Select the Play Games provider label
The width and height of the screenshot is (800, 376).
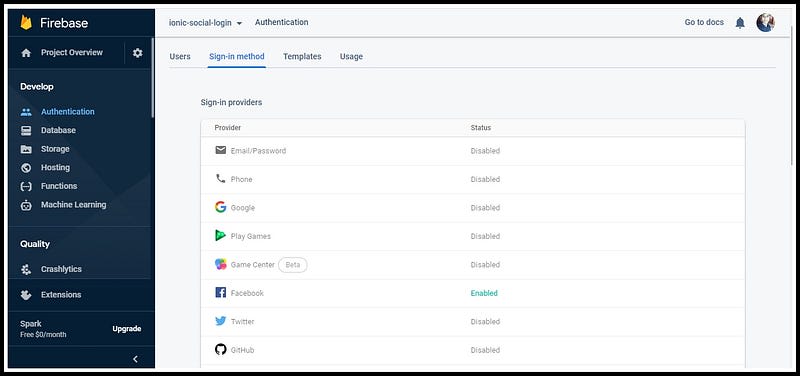(x=251, y=236)
